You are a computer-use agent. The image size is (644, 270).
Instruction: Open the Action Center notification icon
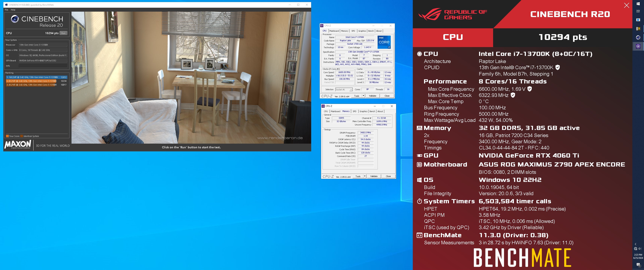pos(638,265)
